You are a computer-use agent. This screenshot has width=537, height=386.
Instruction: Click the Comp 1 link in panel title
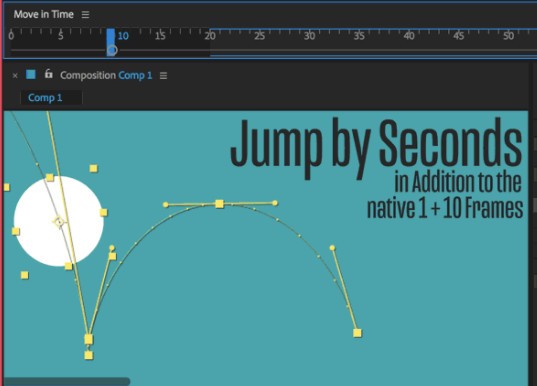click(x=135, y=75)
